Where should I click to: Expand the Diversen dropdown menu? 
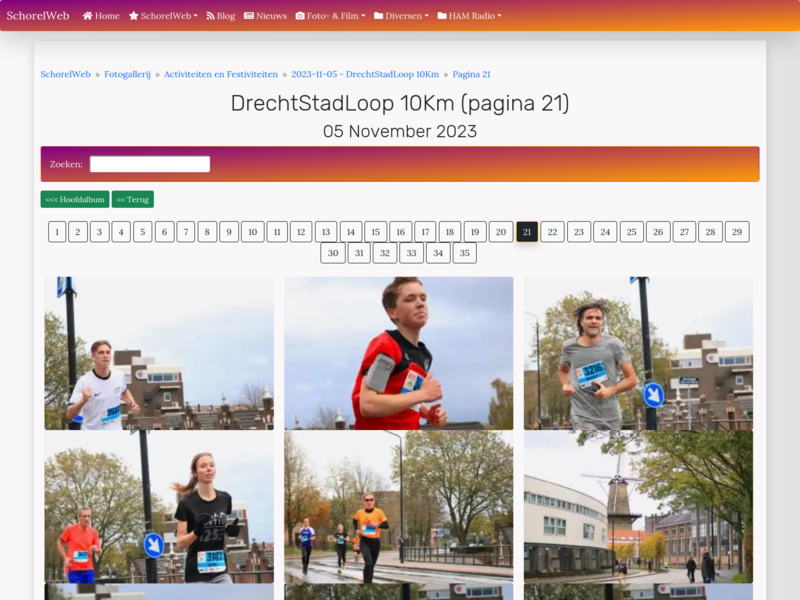401,16
